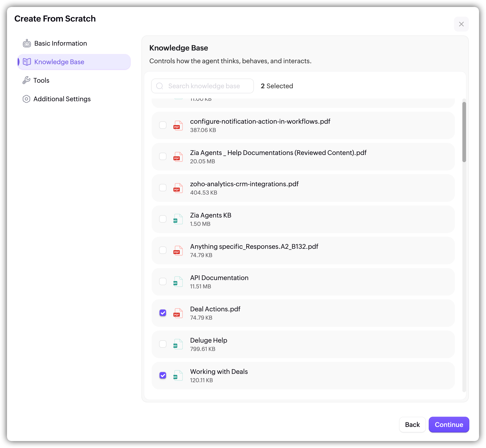The image size is (486, 448).
Task: Open the Tools section
Action: coord(41,80)
